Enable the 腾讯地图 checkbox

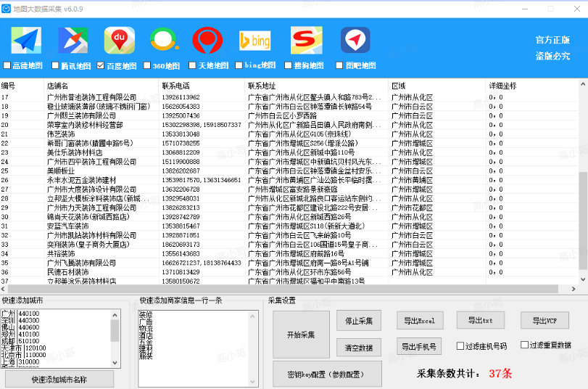pyautogui.click(x=55, y=65)
